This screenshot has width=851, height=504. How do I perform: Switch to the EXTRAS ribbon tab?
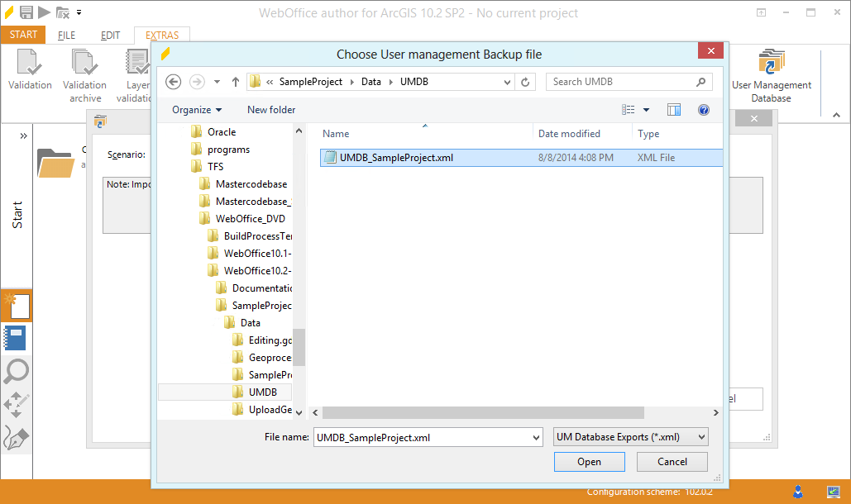click(x=162, y=35)
